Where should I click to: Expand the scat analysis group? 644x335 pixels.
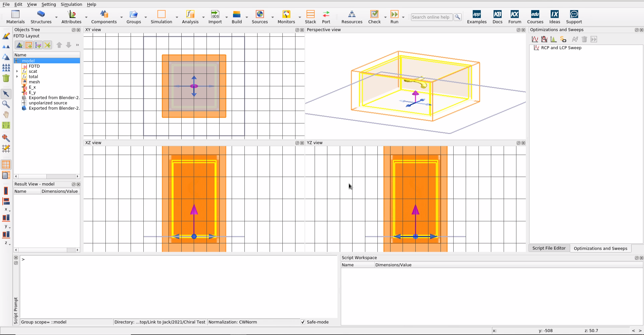point(17,71)
